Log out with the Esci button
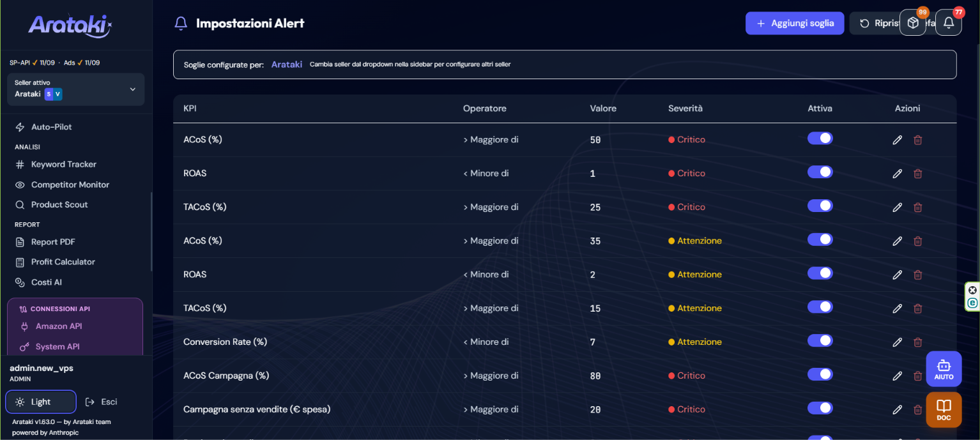The height and width of the screenshot is (440, 980). (102, 402)
